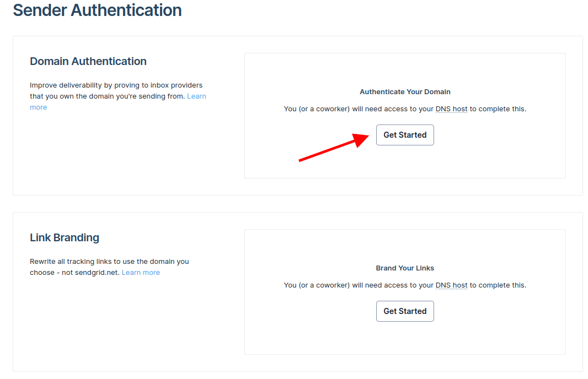Viewport: 588px width, 379px height.
Task: Click the Authenticate Your Domain title
Action: click(405, 92)
